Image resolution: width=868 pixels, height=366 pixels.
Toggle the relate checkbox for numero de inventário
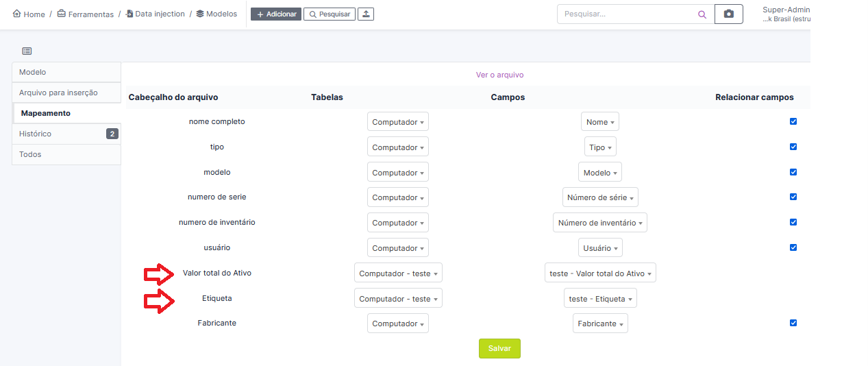[793, 222]
